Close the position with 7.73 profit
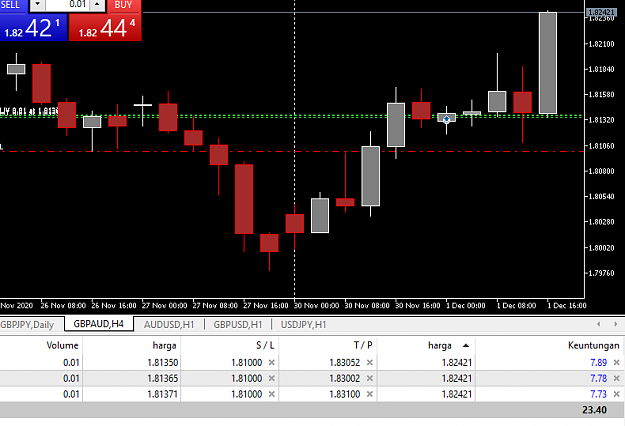Image resolution: width=625 pixels, height=426 pixels. point(617,394)
